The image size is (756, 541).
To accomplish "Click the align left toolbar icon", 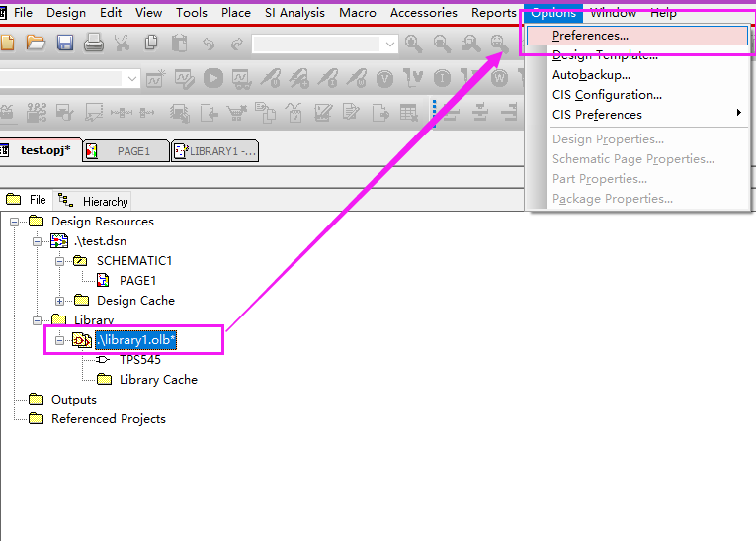I will pos(451,113).
